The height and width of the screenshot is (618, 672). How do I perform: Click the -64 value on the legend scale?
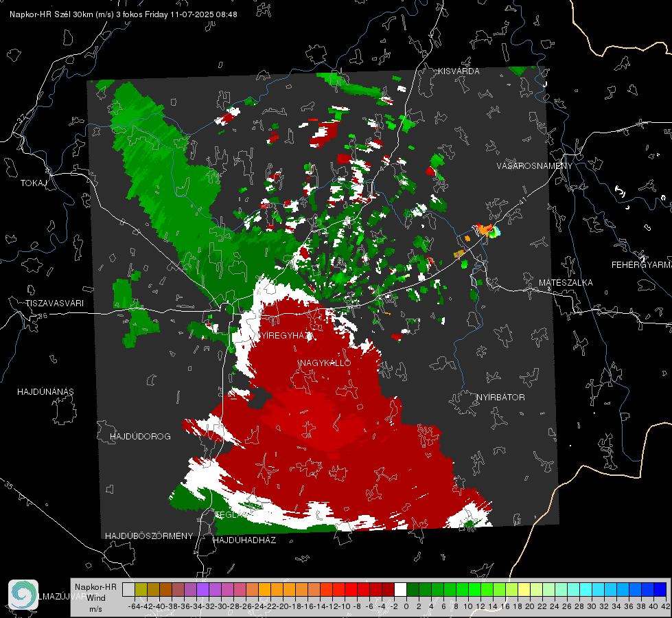(134, 607)
